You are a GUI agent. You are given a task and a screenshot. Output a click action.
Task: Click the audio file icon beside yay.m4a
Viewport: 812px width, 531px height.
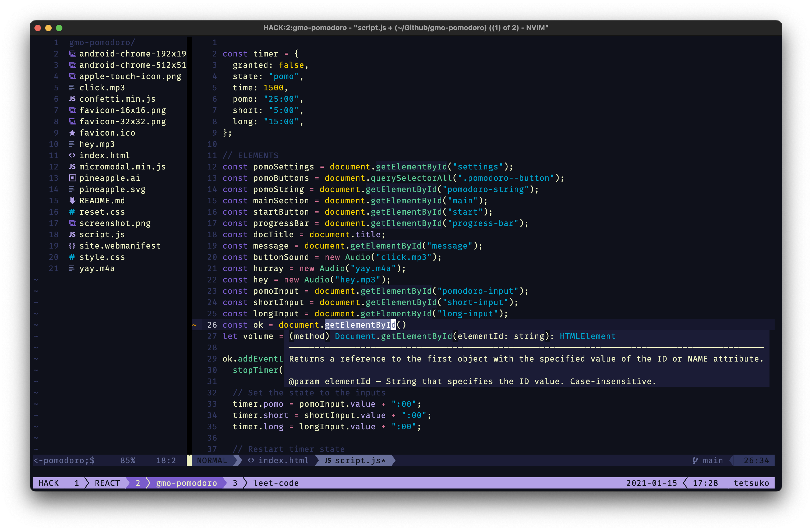tap(72, 268)
